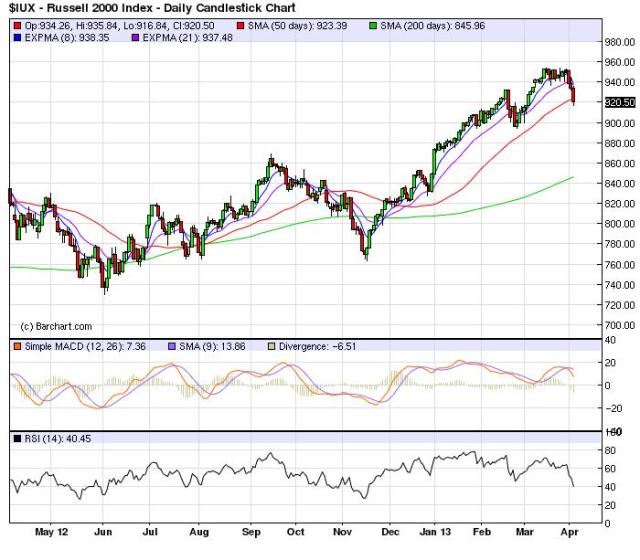Screen dimensions: 640x560
Task: Click the Apr label on the date axis
Action: point(565,535)
